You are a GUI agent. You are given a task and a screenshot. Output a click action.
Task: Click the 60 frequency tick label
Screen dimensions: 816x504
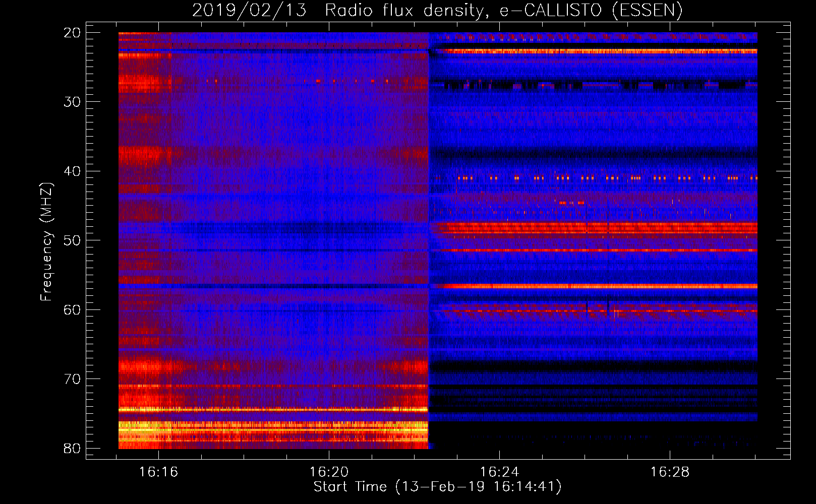pyautogui.click(x=73, y=310)
